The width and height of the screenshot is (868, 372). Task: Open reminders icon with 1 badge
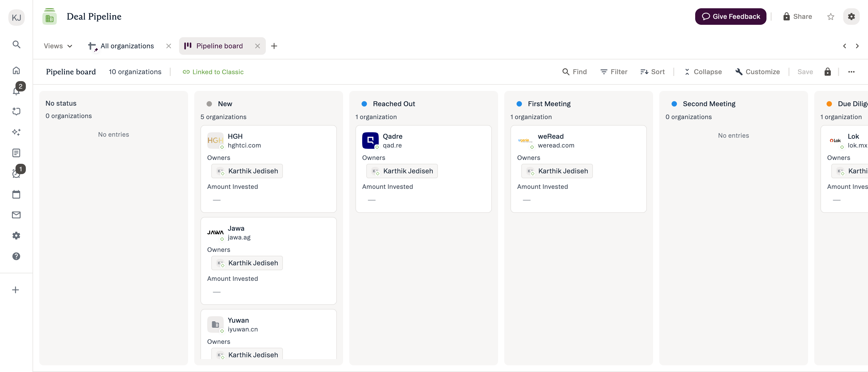coord(16,173)
